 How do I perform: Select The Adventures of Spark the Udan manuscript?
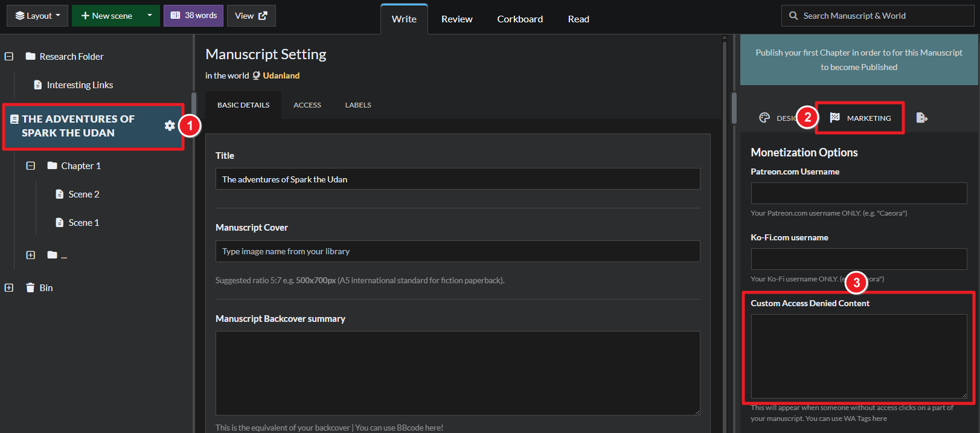click(78, 126)
